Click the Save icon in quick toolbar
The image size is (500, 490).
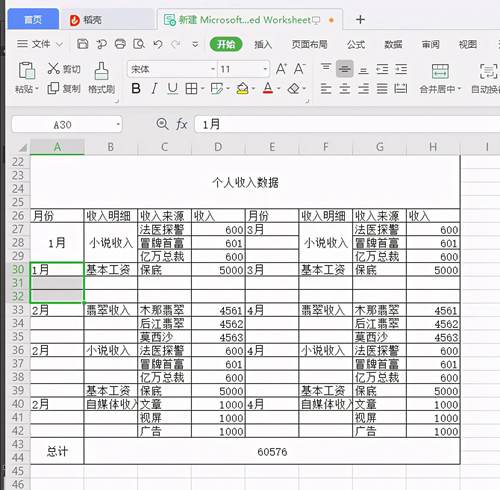click(82, 44)
